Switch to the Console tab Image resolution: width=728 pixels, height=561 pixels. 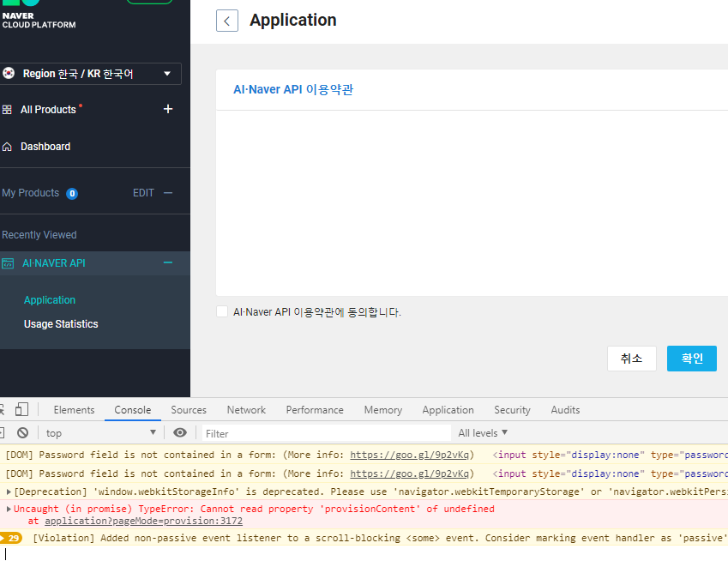[x=133, y=410]
